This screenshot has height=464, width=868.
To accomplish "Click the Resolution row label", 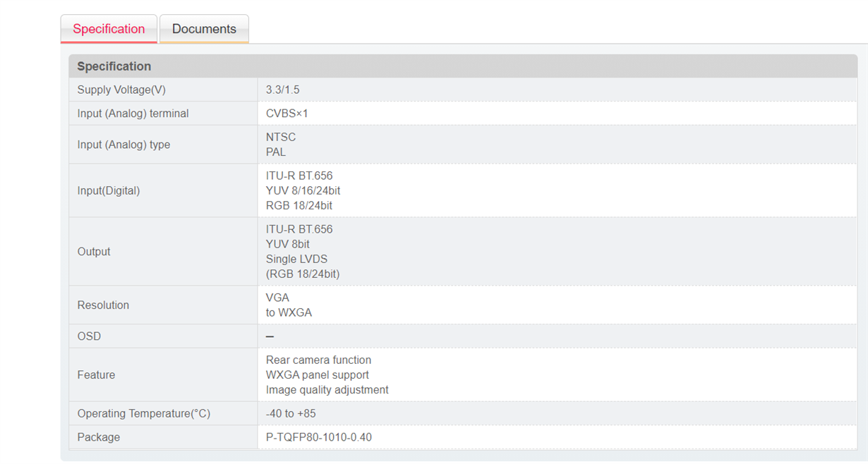I will pos(103,305).
